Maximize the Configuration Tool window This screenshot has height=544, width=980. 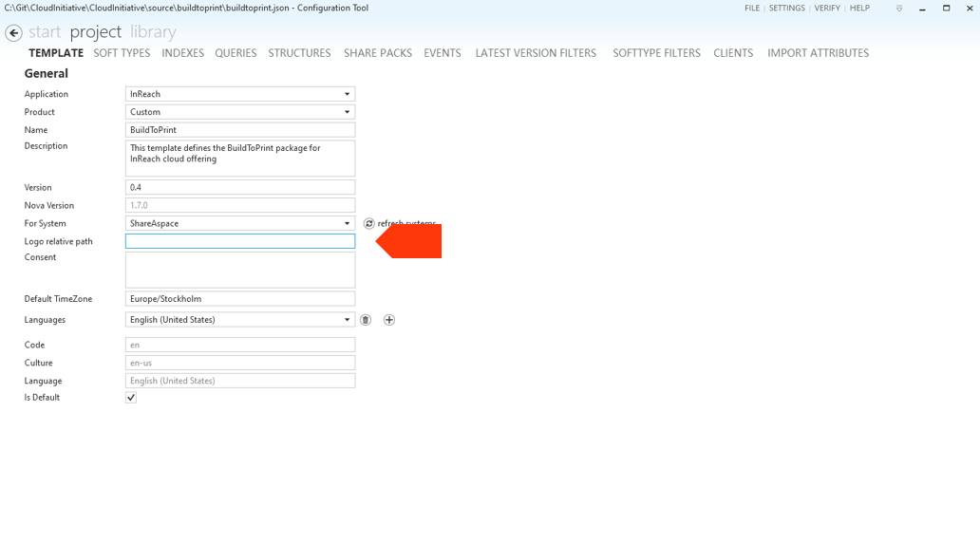pos(946,9)
